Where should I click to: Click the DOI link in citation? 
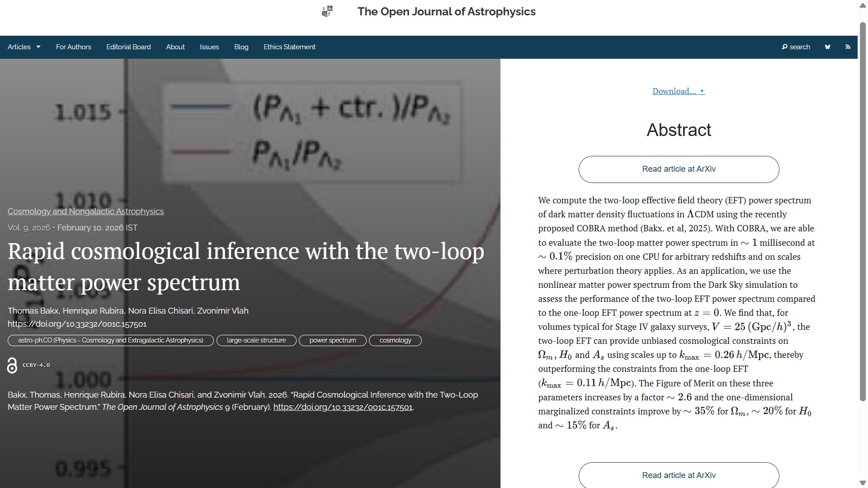point(343,407)
